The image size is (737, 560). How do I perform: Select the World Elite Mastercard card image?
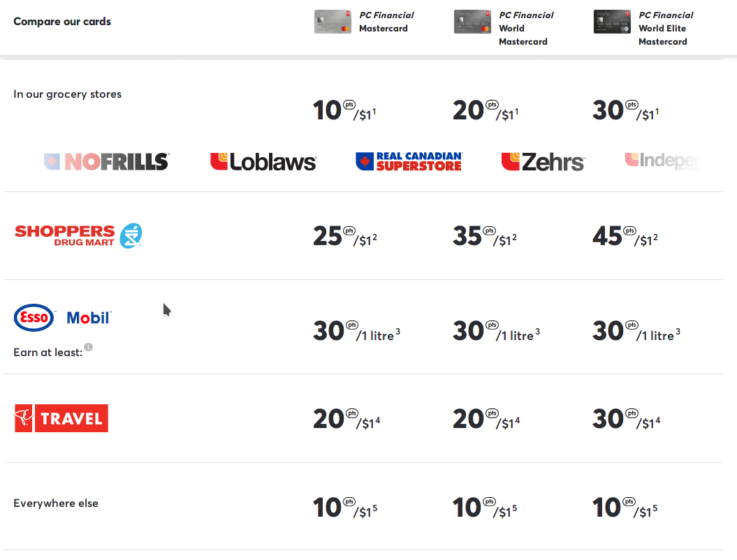pos(612,22)
